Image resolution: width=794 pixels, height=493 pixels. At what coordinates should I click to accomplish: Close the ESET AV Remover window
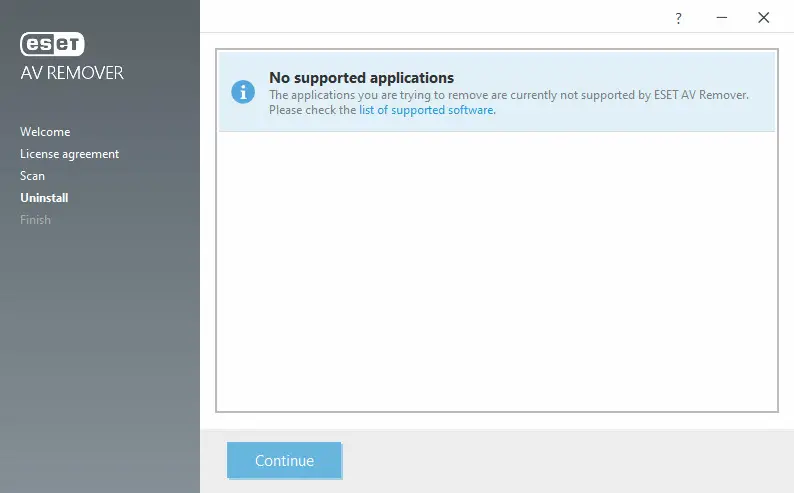(x=764, y=18)
